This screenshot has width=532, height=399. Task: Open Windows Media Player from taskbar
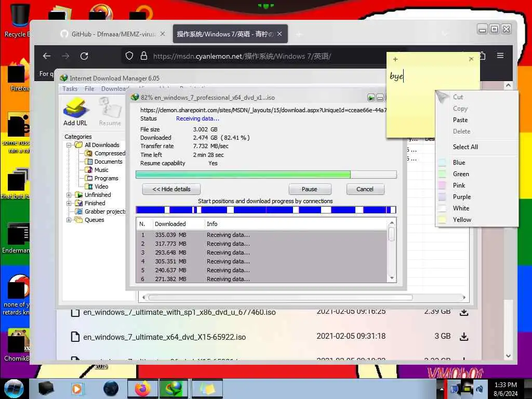pos(77,389)
